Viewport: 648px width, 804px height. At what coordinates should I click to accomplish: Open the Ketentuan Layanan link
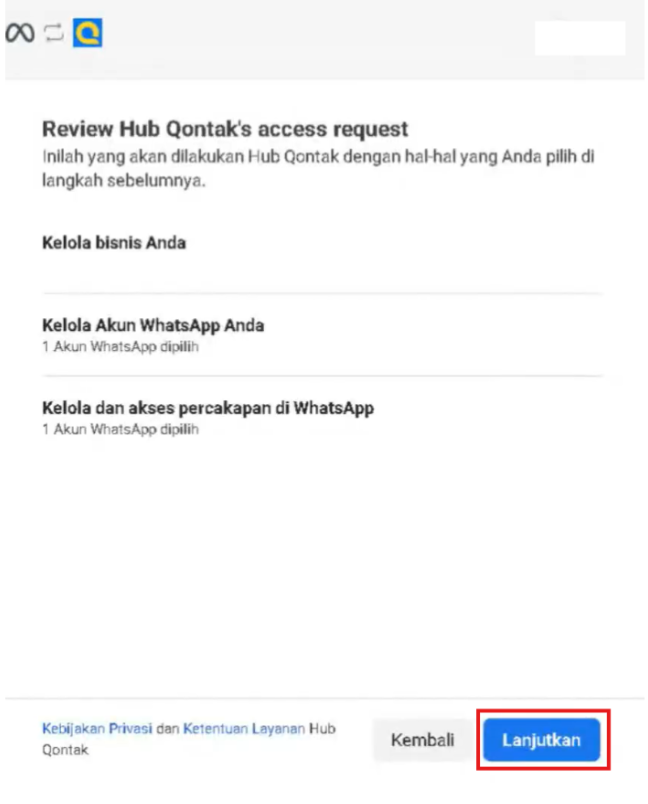click(244, 729)
